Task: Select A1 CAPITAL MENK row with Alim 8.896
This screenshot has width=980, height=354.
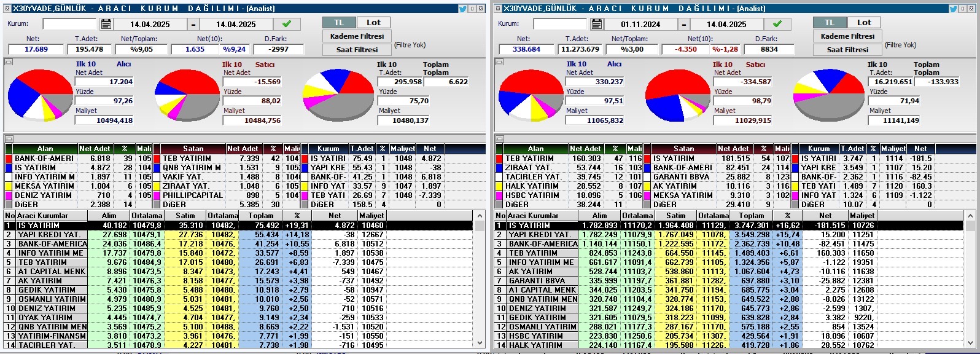Action: pos(238,272)
